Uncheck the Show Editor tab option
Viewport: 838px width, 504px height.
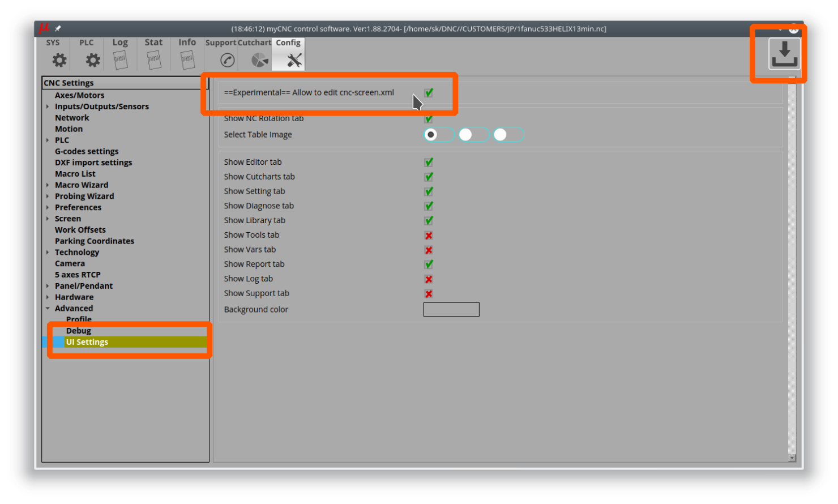pyautogui.click(x=429, y=163)
